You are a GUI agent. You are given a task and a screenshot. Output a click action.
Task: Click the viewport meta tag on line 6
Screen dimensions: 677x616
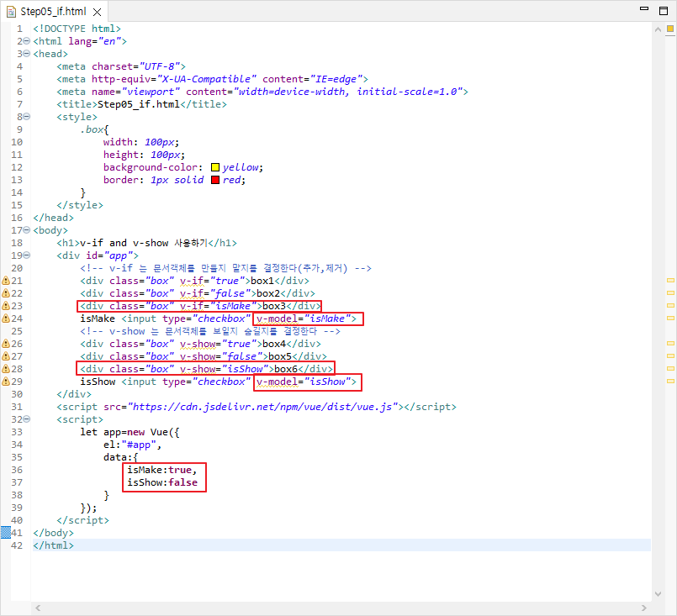coord(262,92)
